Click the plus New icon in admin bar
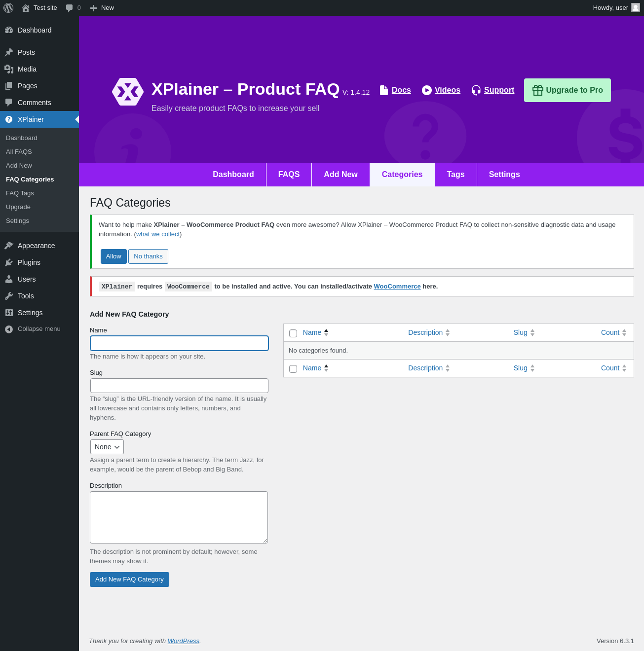The width and height of the screenshot is (644, 651). [x=93, y=8]
